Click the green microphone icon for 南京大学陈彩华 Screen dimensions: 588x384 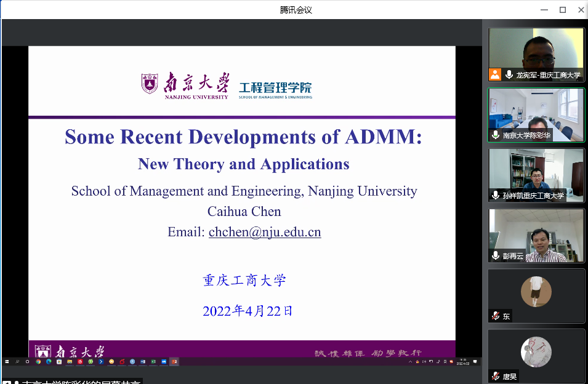(496, 135)
